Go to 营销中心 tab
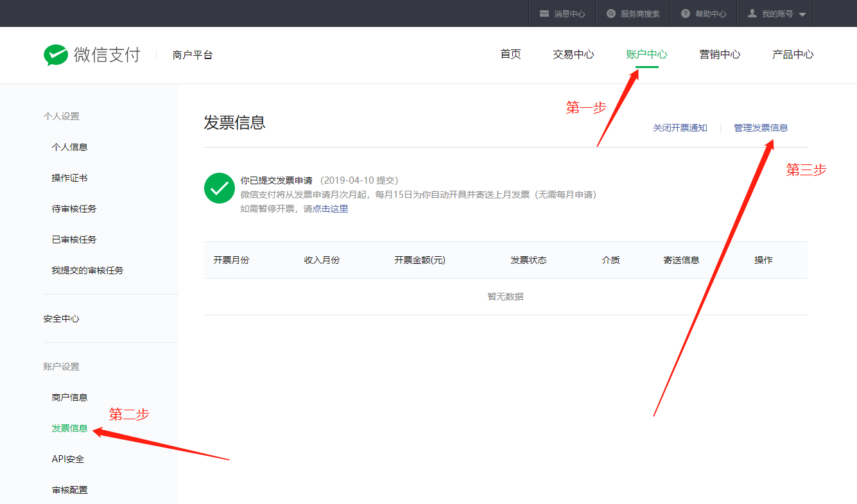The image size is (857, 504). click(x=720, y=55)
